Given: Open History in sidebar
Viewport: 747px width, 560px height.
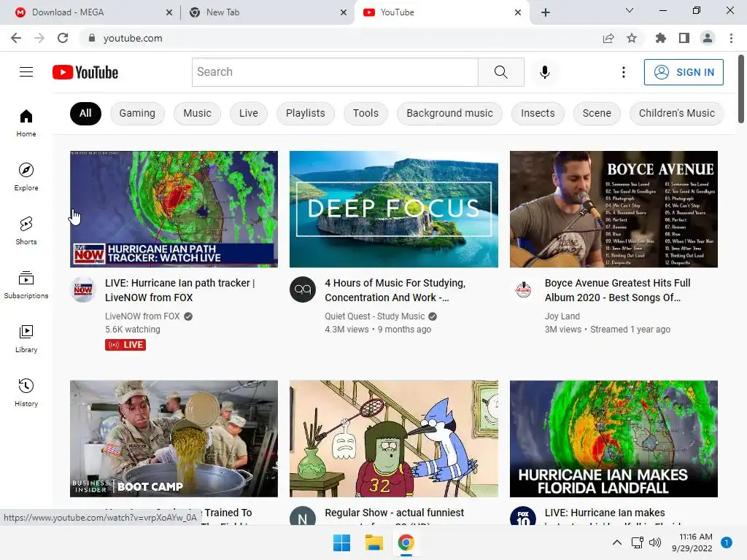Looking at the screenshot, I should click(x=26, y=392).
